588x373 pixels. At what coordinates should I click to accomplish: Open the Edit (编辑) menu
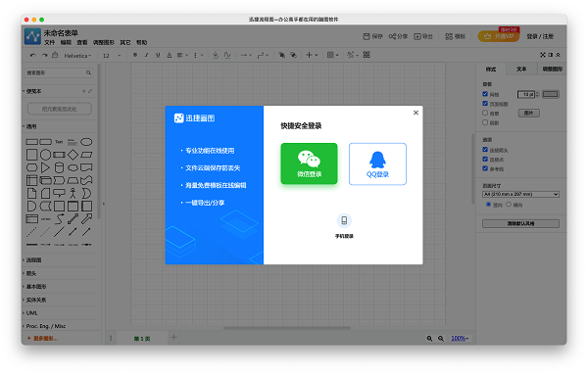[x=66, y=43]
